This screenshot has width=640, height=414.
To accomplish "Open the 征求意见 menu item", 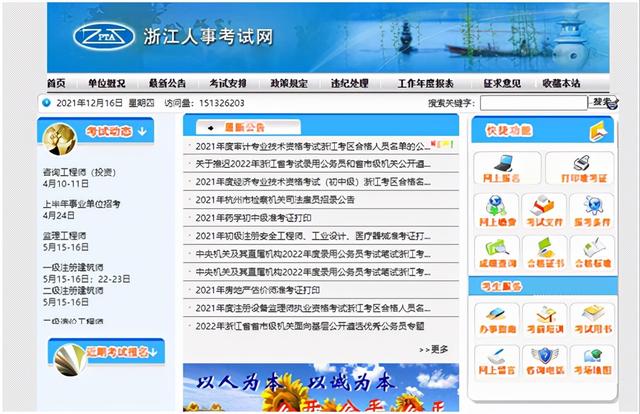I will click(502, 83).
